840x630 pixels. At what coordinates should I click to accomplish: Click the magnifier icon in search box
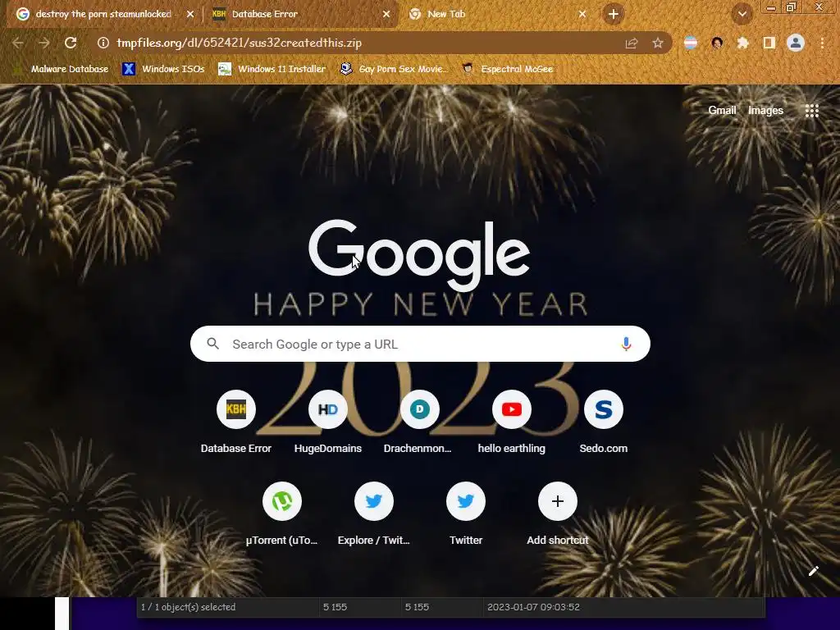[212, 344]
